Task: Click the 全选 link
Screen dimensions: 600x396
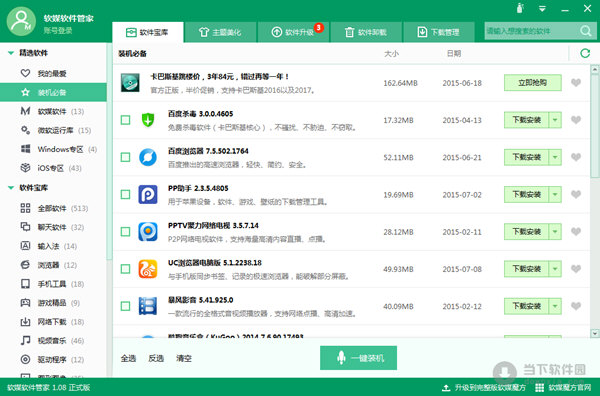Action: [x=128, y=359]
